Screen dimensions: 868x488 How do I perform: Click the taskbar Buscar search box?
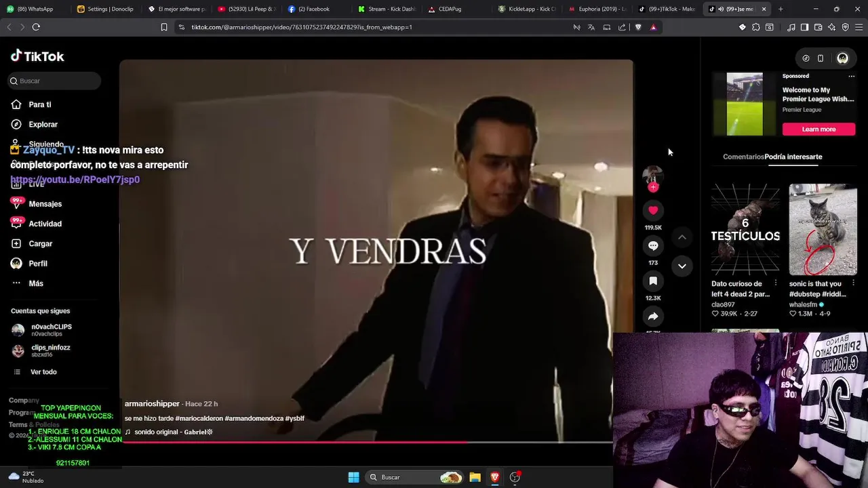(415, 477)
